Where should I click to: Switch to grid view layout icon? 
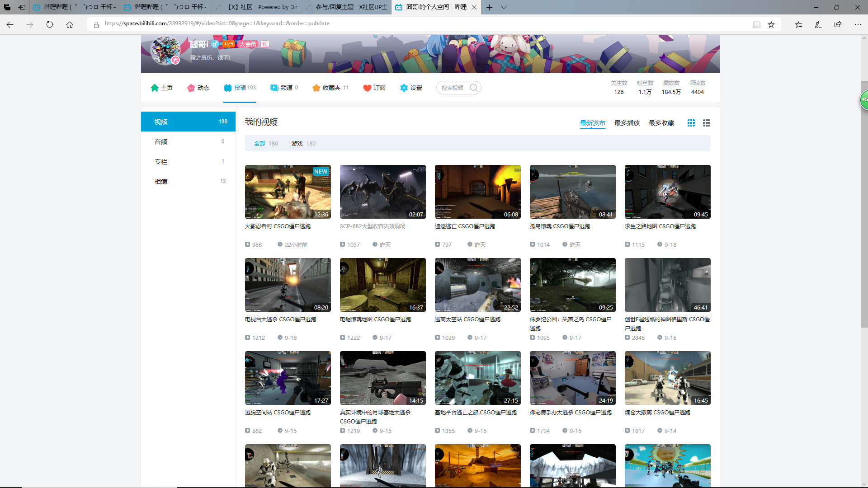point(691,123)
